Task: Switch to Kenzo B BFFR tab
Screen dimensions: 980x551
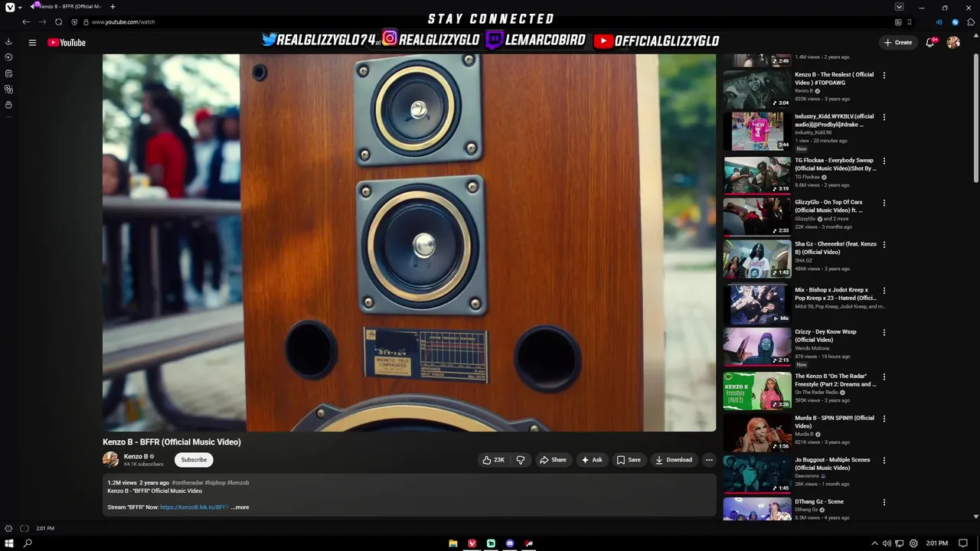Action: click(66, 7)
